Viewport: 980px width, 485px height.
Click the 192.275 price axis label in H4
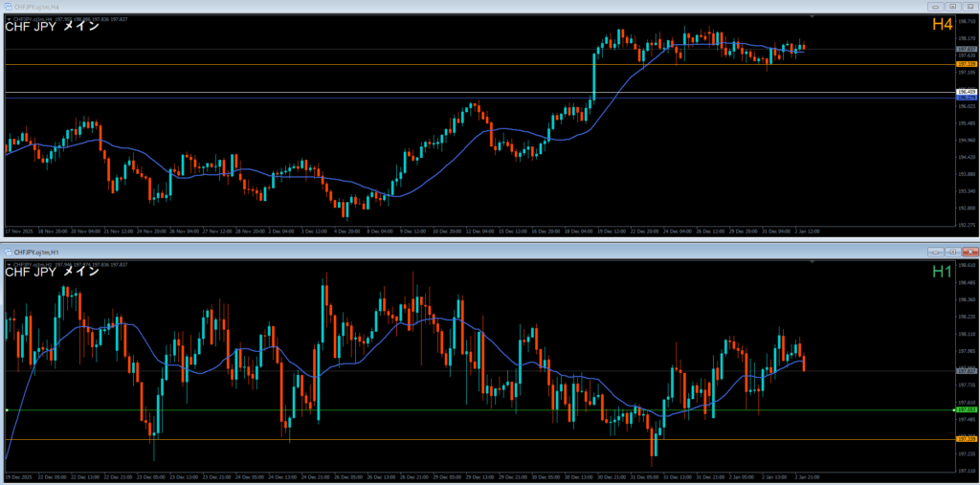click(967, 225)
